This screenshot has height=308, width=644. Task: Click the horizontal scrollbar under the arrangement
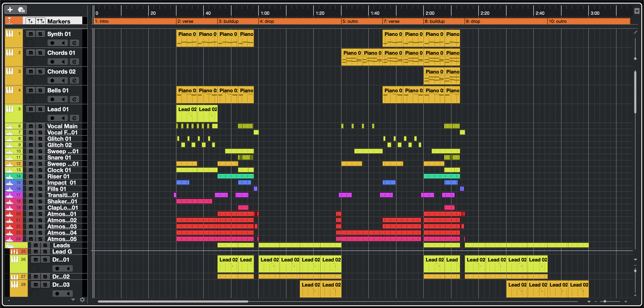click(173, 302)
